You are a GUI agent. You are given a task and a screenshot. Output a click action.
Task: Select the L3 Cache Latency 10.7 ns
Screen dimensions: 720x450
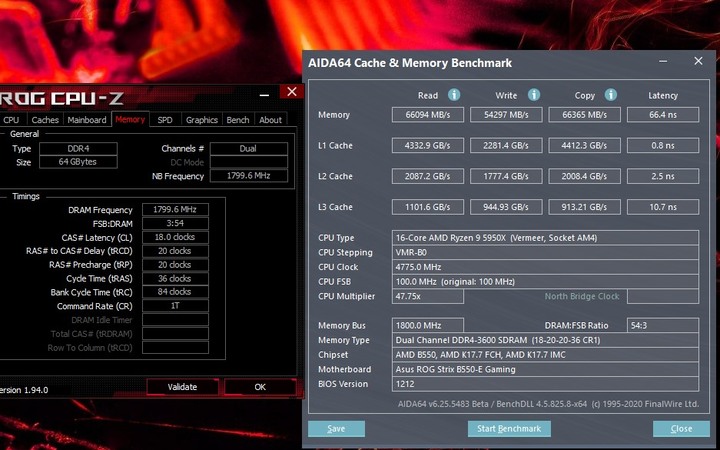(x=663, y=207)
